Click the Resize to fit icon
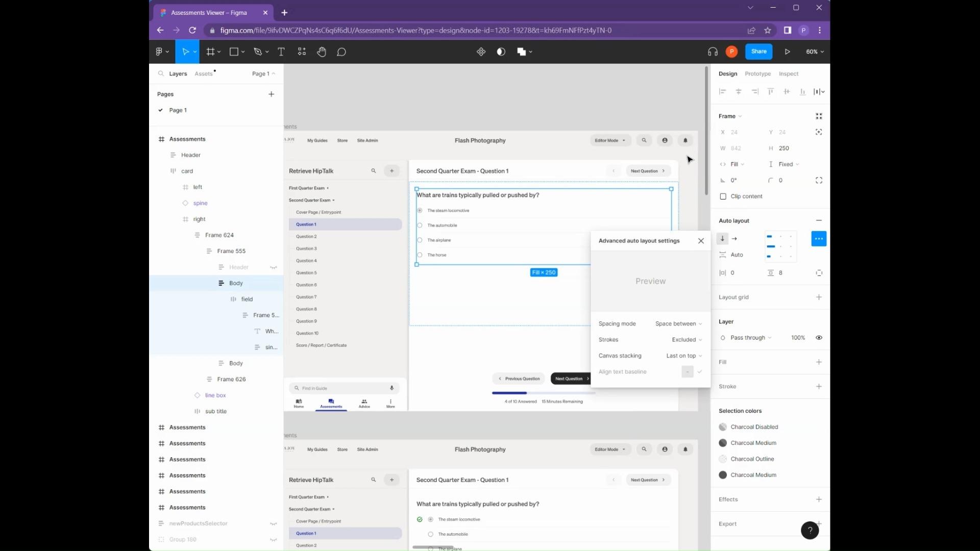980x551 pixels. click(819, 116)
